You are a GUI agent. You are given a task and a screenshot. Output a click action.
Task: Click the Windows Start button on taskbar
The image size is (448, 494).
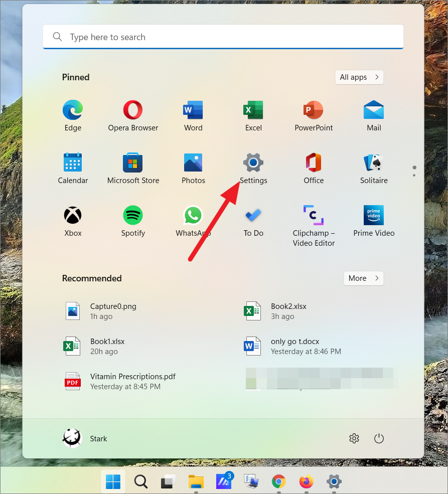tap(113, 481)
